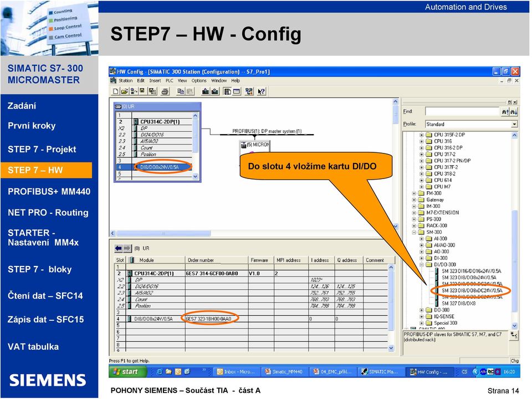Click the Order number column header

tap(217, 260)
